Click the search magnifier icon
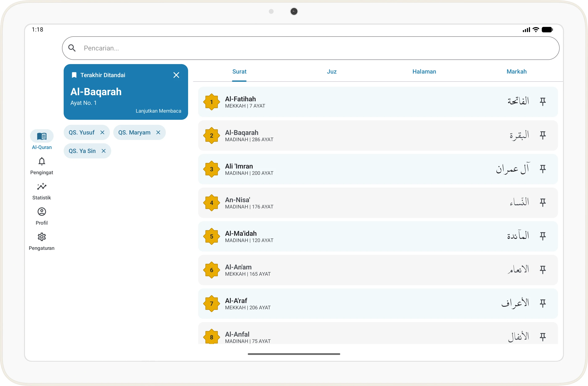 coord(72,48)
